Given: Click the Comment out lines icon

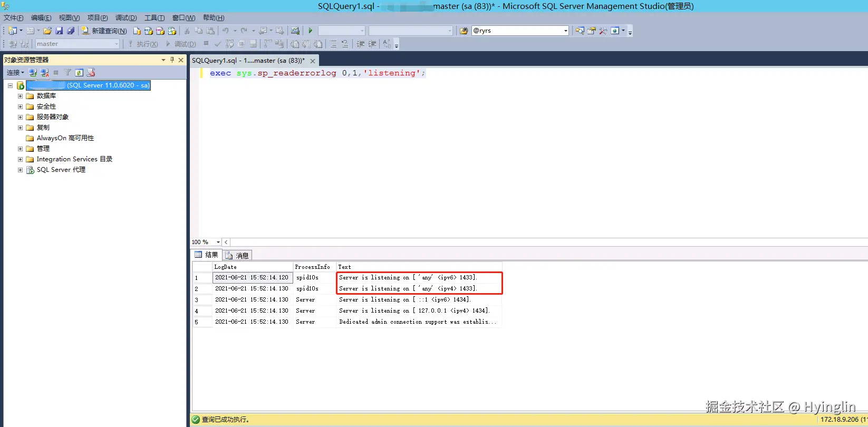Looking at the screenshot, I should (333, 44).
